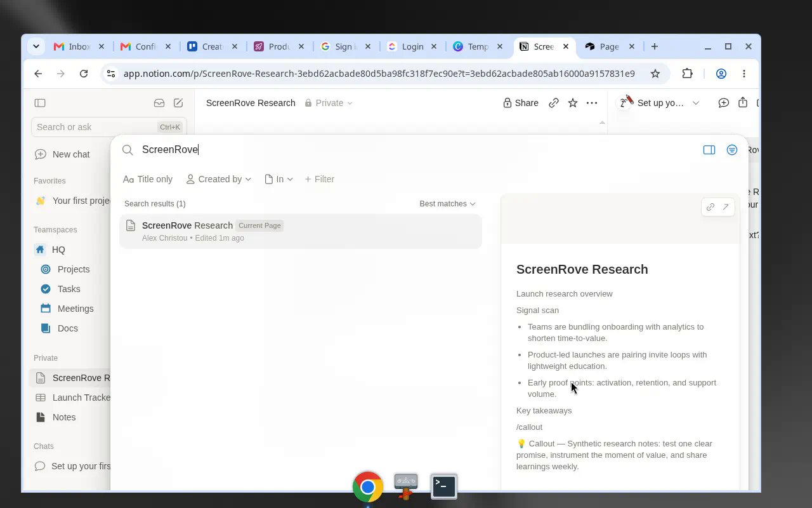Open the Chrome tab list dropdown arrow

36,46
